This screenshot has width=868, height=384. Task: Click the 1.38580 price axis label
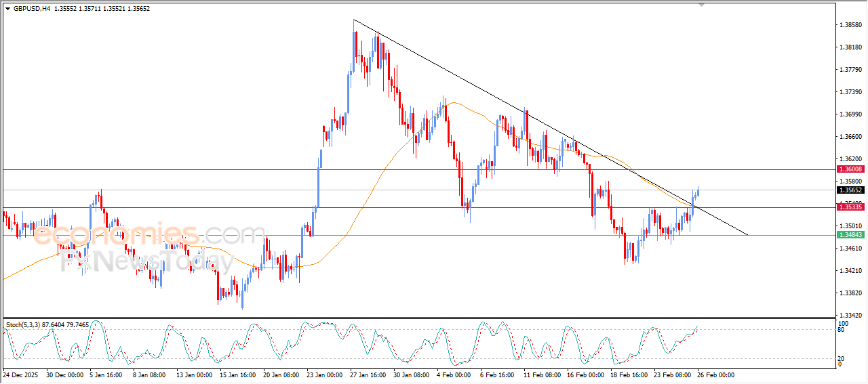coord(850,25)
